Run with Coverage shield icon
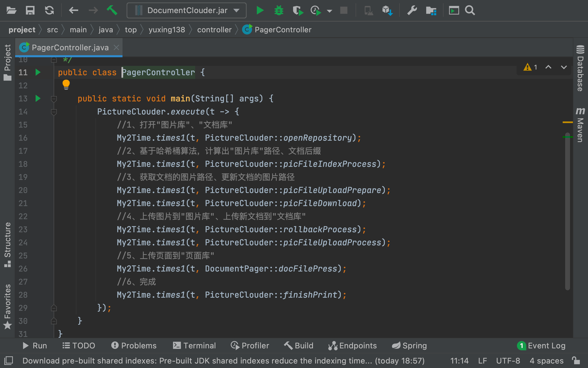 point(298,10)
